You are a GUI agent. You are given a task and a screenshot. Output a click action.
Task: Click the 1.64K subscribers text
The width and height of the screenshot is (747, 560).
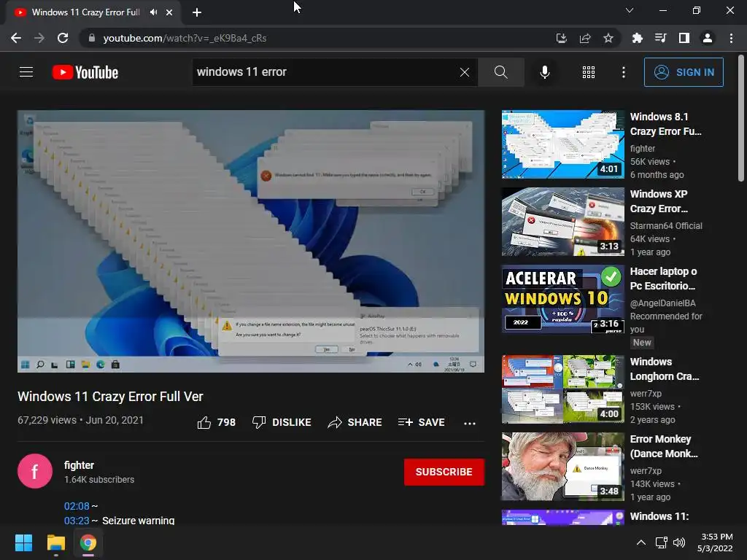pyautogui.click(x=99, y=480)
